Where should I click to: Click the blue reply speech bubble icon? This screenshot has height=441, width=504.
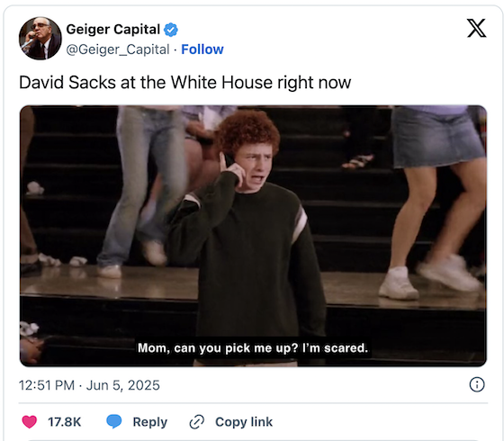click(x=114, y=422)
